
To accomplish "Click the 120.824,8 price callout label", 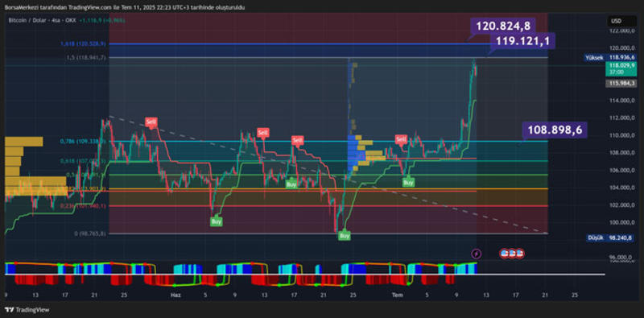I will point(503,27).
